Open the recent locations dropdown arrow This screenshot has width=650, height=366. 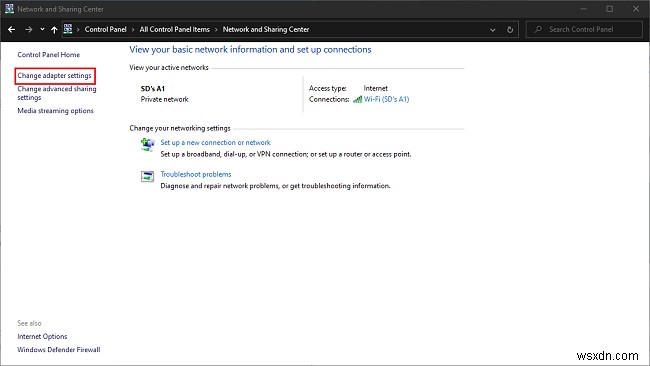click(x=42, y=29)
